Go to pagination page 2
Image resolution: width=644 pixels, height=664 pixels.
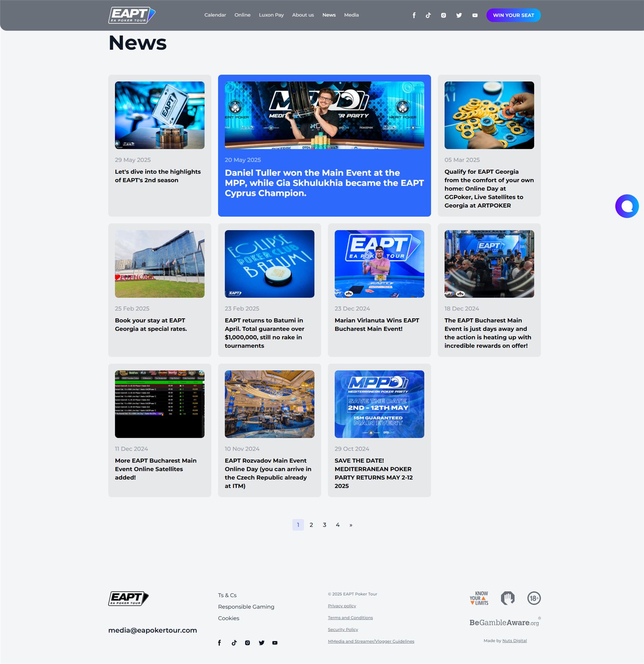(311, 525)
